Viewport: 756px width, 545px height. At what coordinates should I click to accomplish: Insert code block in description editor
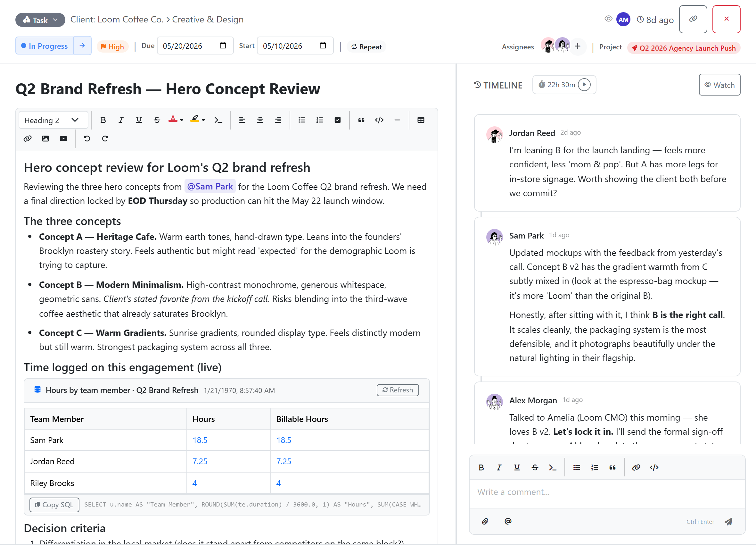click(x=379, y=120)
